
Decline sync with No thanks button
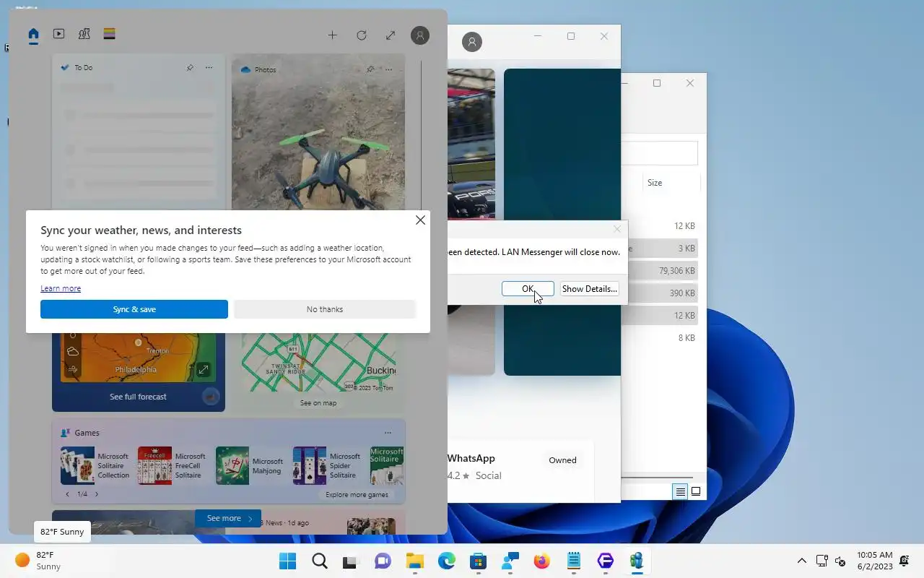[325, 309]
